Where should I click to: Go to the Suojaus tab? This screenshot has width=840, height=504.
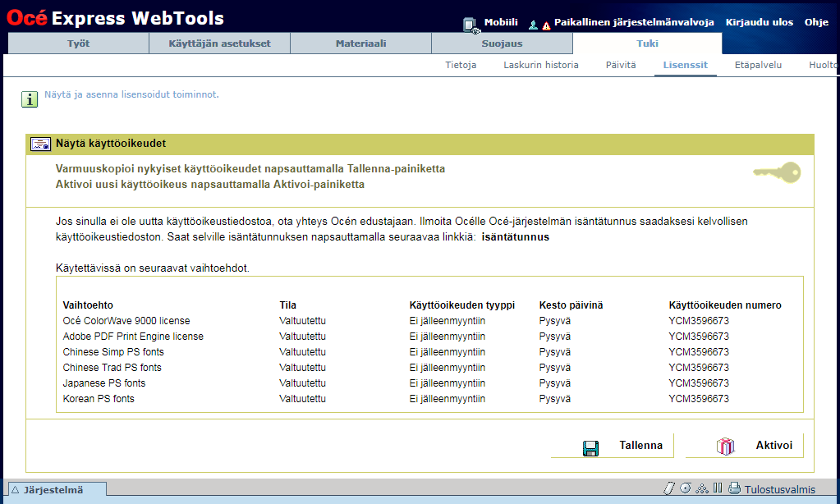pyautogui.click(x=502, y=44)
